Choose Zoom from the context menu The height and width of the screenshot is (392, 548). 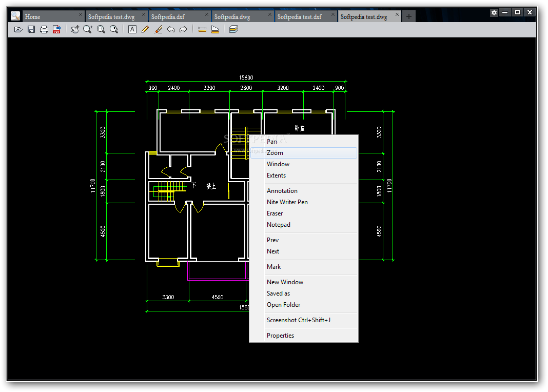click(303, 153)
